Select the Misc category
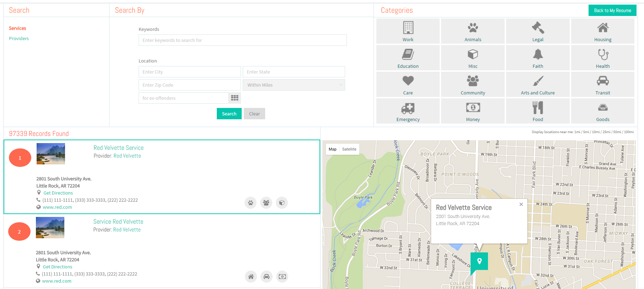 473,58
